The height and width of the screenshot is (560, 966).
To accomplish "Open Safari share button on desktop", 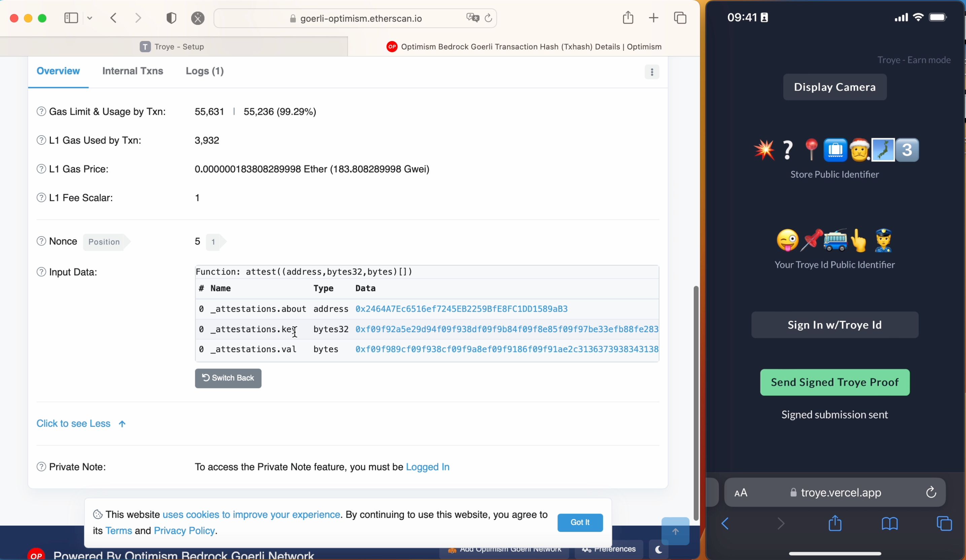I will coord(628,17).
